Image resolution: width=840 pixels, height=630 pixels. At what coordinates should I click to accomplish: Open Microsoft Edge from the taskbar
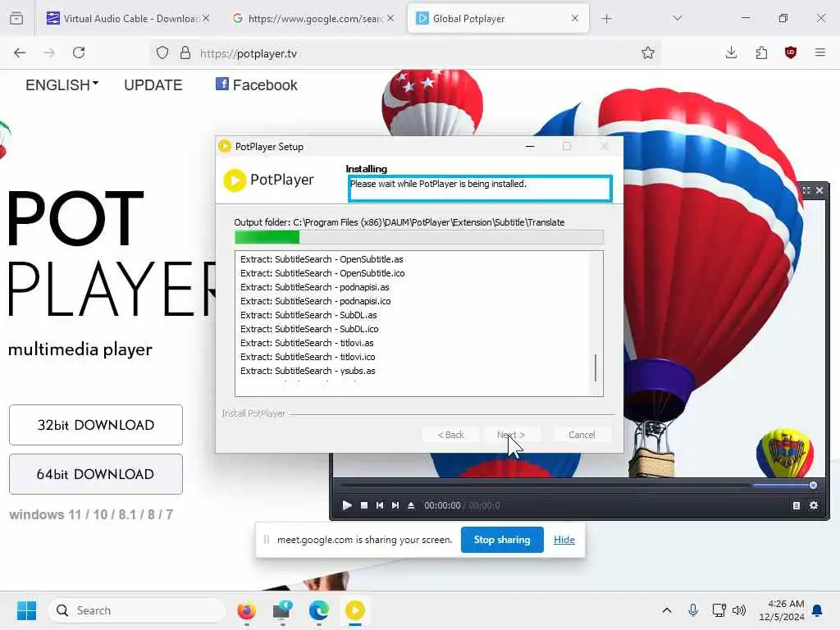pyautogui.click(x=319, y=610)
